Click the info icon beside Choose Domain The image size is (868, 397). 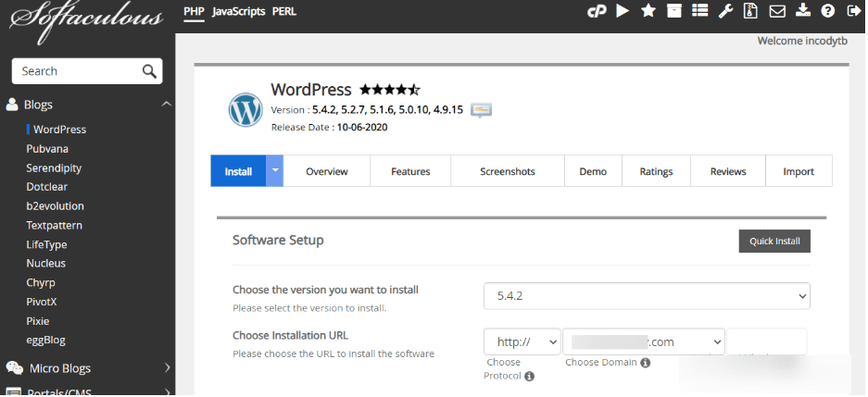[645, 363]
